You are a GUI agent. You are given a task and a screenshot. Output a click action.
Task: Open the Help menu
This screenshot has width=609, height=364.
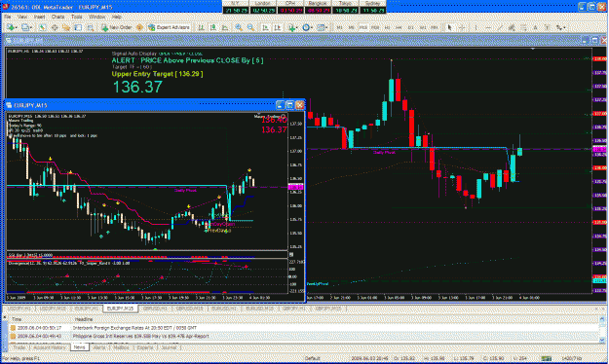[117, 17]
